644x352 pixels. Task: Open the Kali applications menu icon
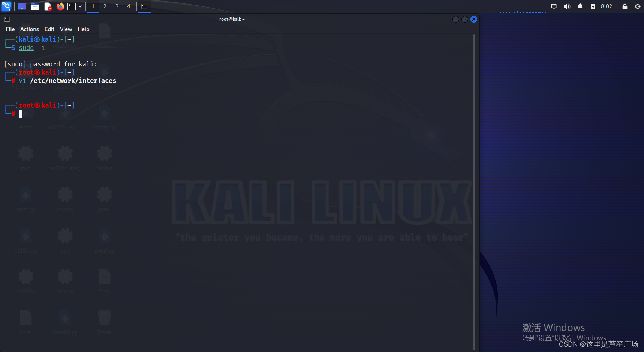(x=6, y=6)
